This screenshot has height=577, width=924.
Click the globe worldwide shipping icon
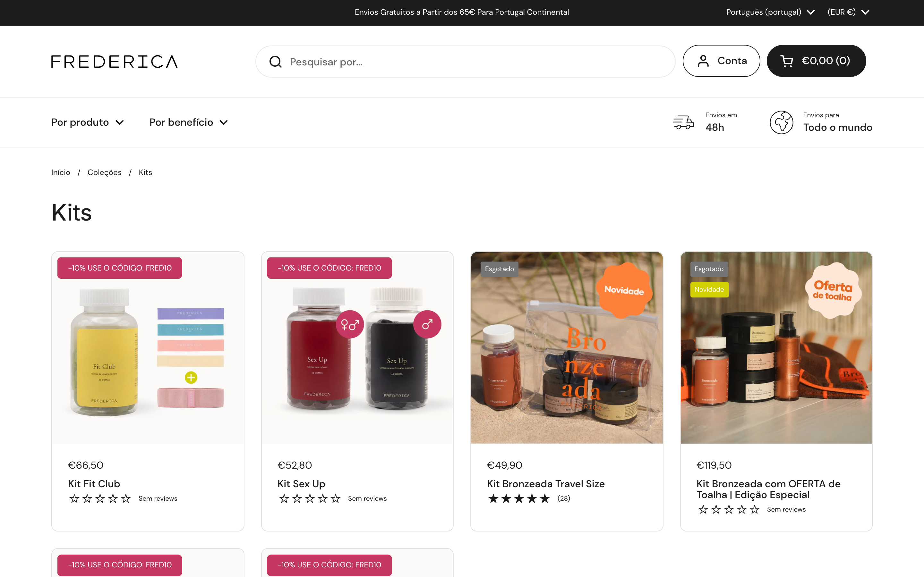tap(781, 122)
